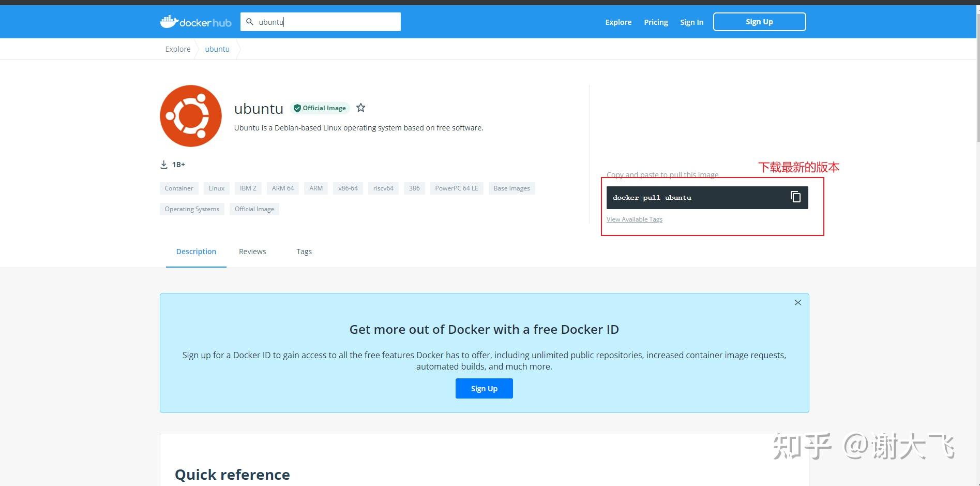This screenshot has width=980, height=486.
Task: Select the Official Image category chip
Action: pyautogui.click(x=254, y=209)
